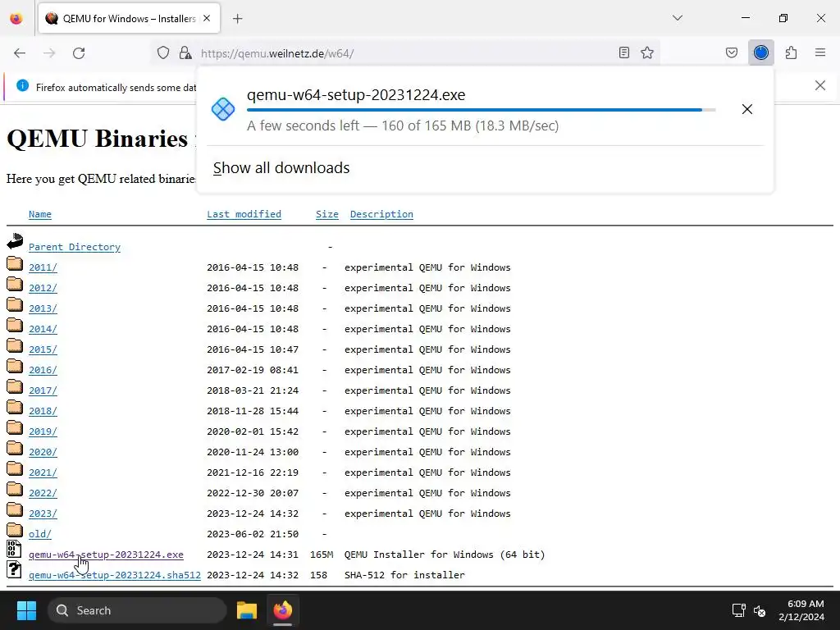Screen dimensions: 840x630
Task: Toggle the downloads panel button
Action: [x=761, y=52]
